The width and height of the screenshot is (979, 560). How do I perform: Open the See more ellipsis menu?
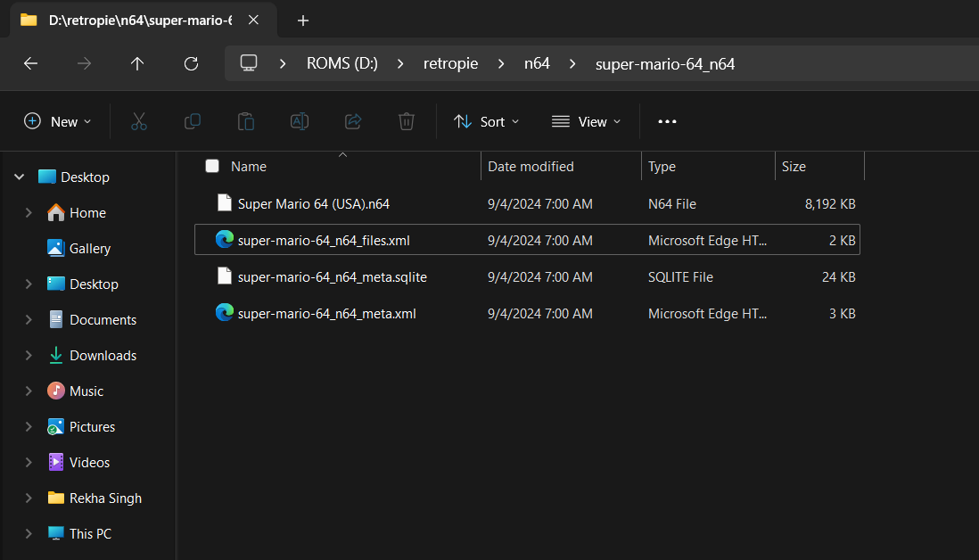click(x=667, y=121)
